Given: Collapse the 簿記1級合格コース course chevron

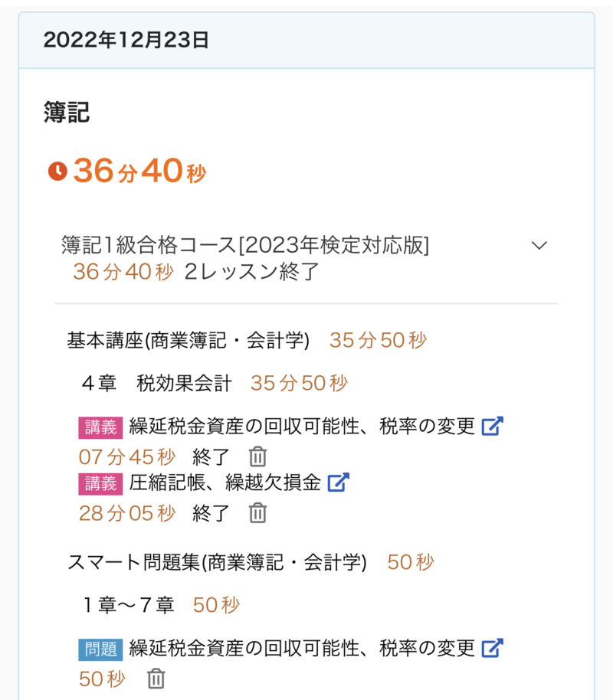Looking at the screenshot, I should pyautogui.click(x=539, y=245).
